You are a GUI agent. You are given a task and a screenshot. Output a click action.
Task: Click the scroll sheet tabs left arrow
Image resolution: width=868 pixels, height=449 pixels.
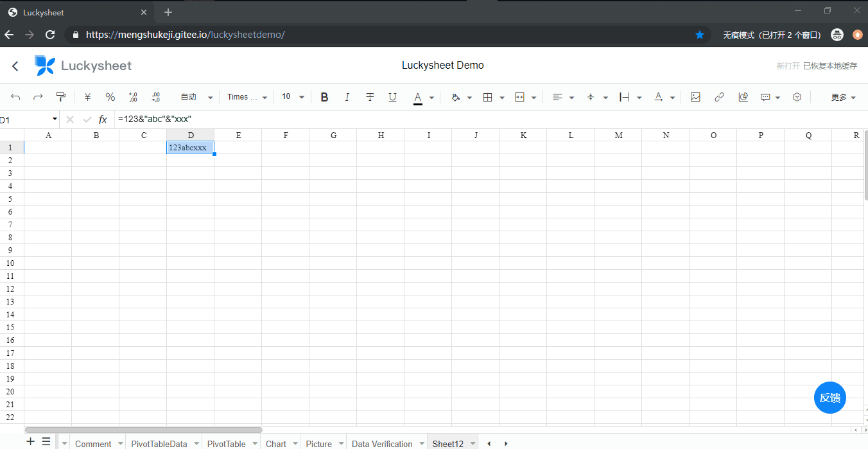pos(489,444)
